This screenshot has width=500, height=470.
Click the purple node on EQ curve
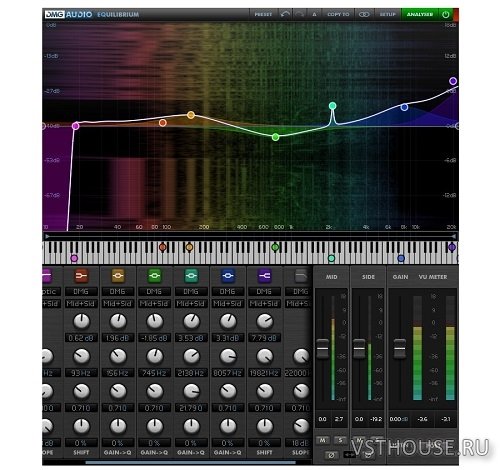coord(453,81)
